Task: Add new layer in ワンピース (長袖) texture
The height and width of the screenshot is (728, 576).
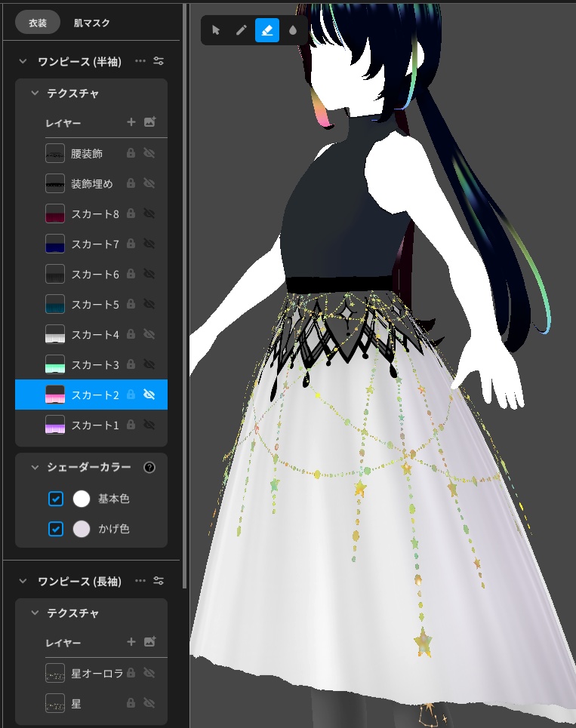Action: click(131, 642)
